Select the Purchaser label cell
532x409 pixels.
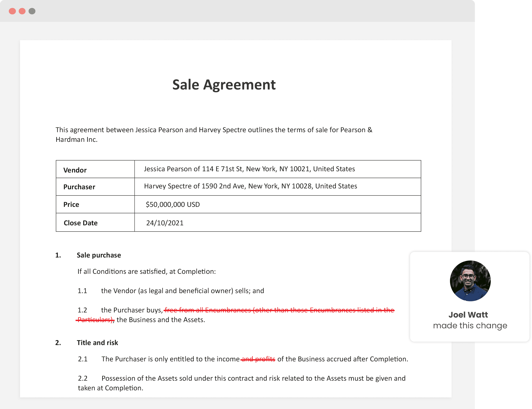coord(95,187)
